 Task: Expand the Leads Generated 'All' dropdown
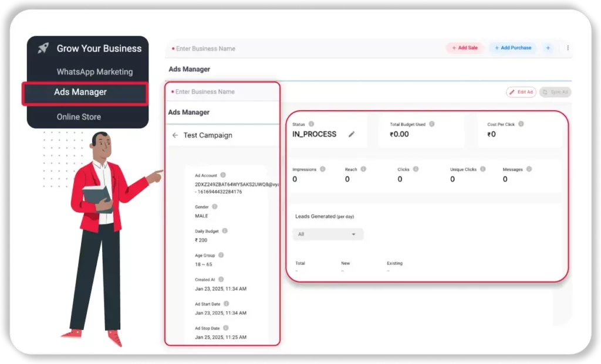327,234
